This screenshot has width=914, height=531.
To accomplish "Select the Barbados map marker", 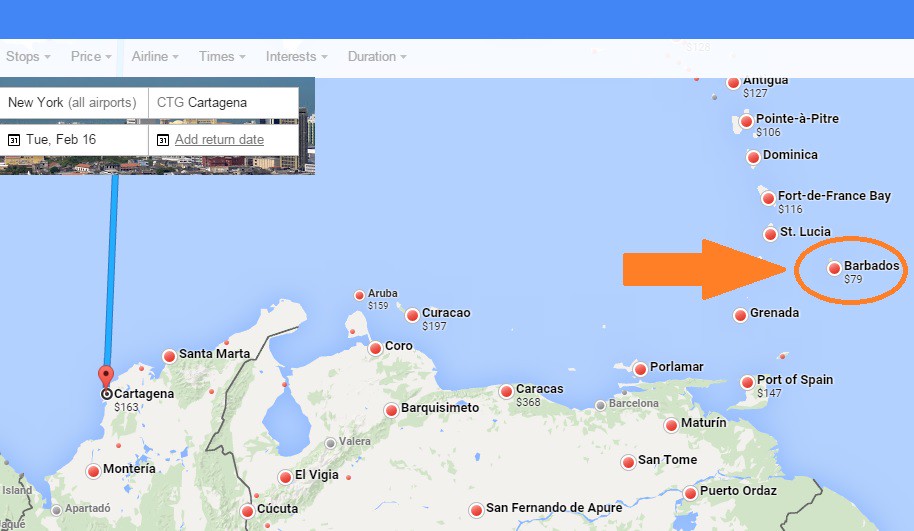I will click(834, 268).
